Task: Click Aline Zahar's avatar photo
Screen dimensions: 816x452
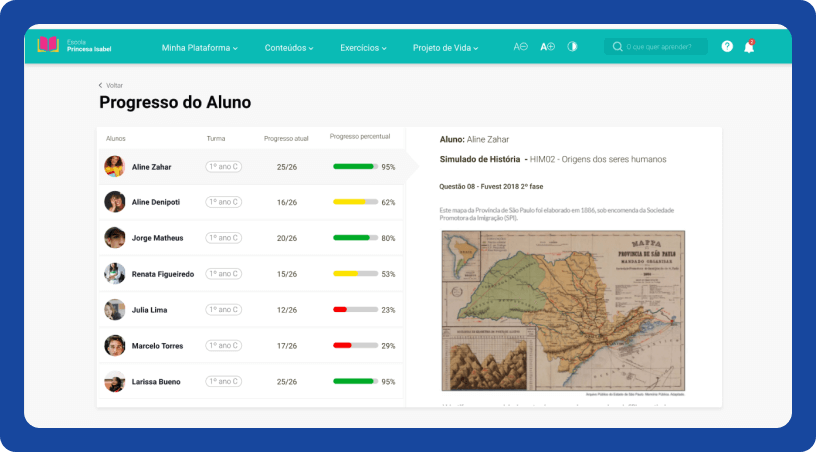Action: pyautogui.click(x=115, y=167)
